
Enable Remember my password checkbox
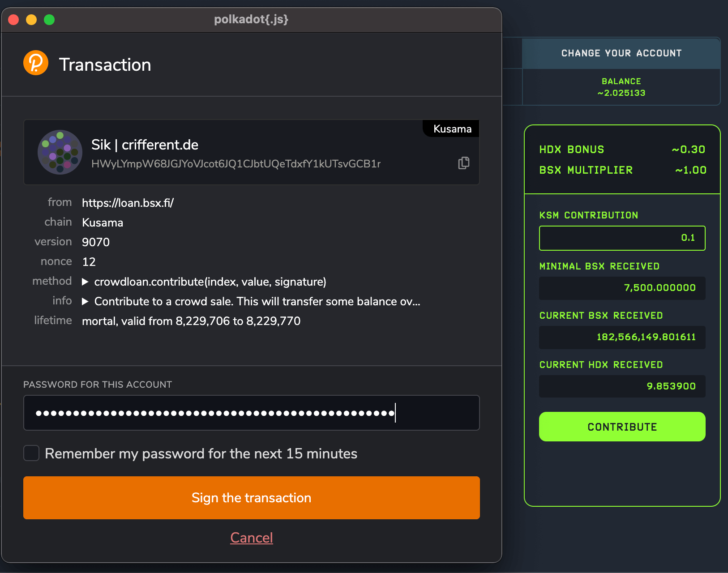click(31, 453)
